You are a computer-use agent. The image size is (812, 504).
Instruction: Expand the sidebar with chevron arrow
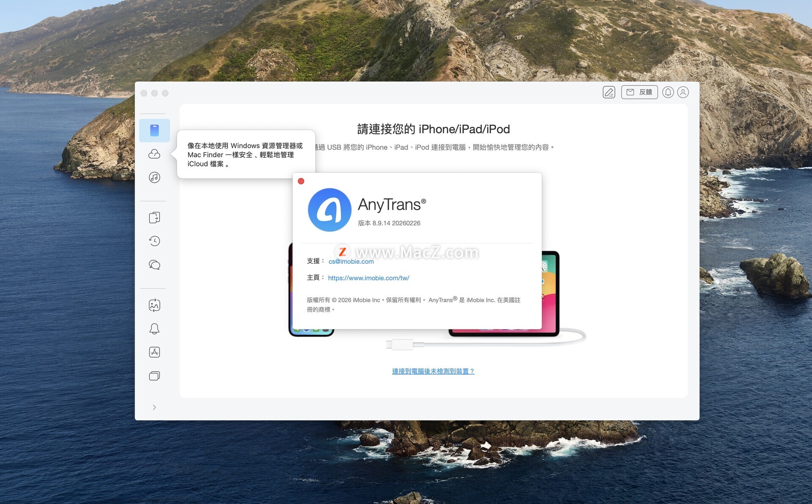(154, 407)
